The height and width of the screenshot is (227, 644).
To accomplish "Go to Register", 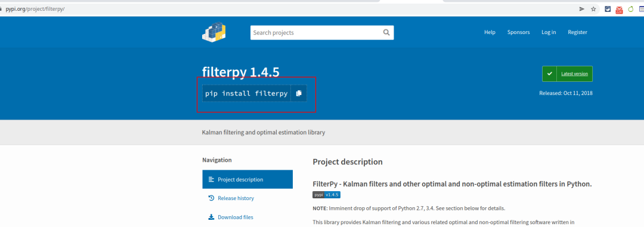I will point(577,32).
